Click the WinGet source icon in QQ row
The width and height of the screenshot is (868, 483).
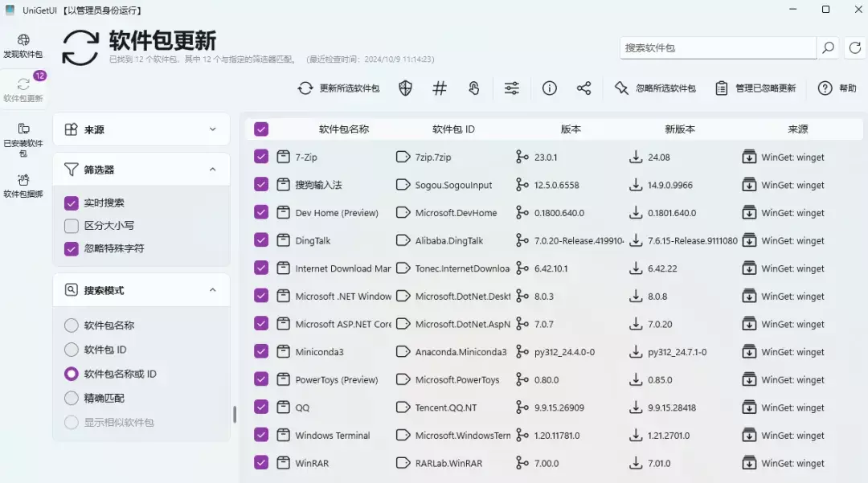(749, 407)
